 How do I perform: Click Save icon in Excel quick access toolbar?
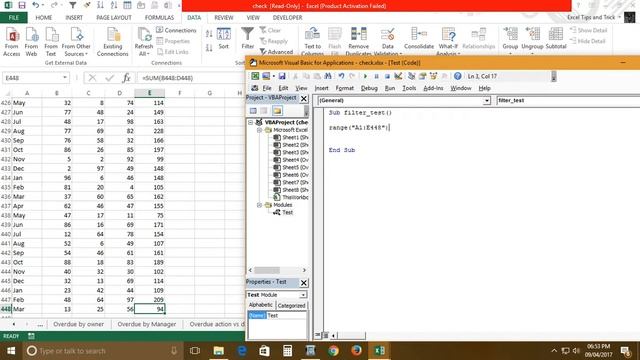pyautogui.click(x=22, y=5)
